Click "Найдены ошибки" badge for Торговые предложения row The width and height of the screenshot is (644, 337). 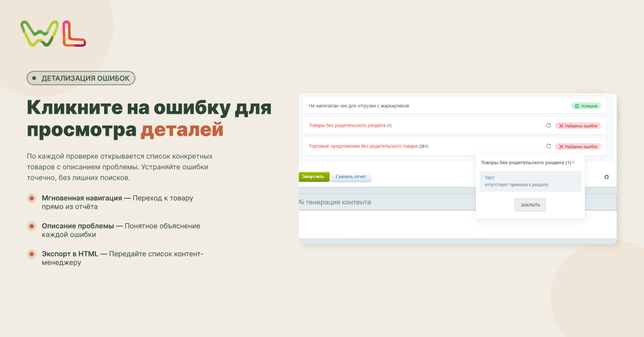pyautogui.click(x=578, y=146)
